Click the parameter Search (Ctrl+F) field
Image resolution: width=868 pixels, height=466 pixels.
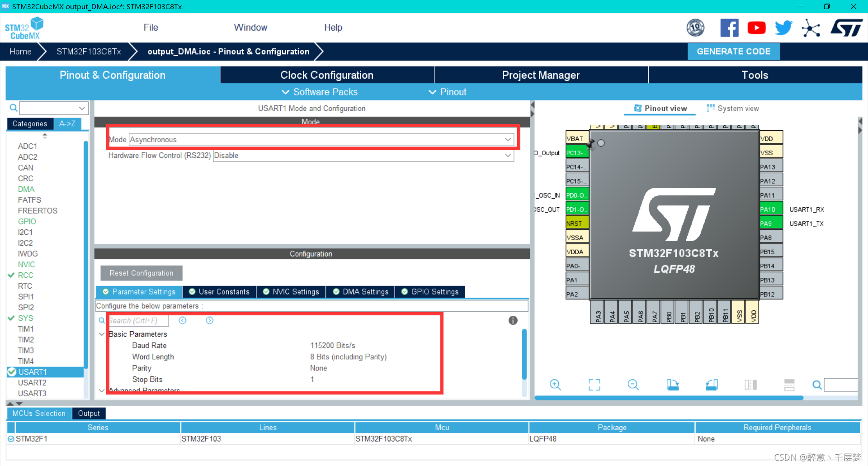(138, 320)
